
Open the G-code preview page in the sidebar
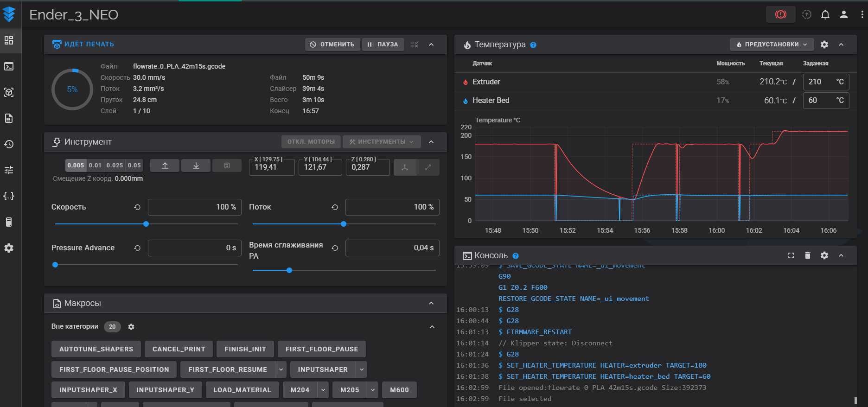tap(9, 92)
